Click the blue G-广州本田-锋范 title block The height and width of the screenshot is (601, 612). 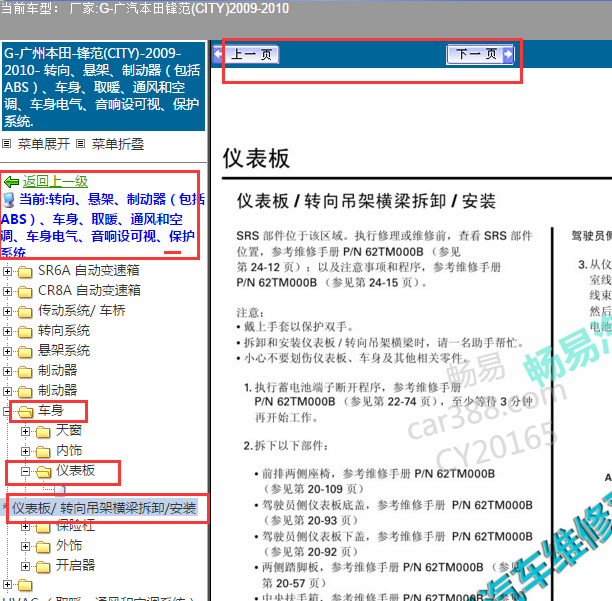[103, 86]
